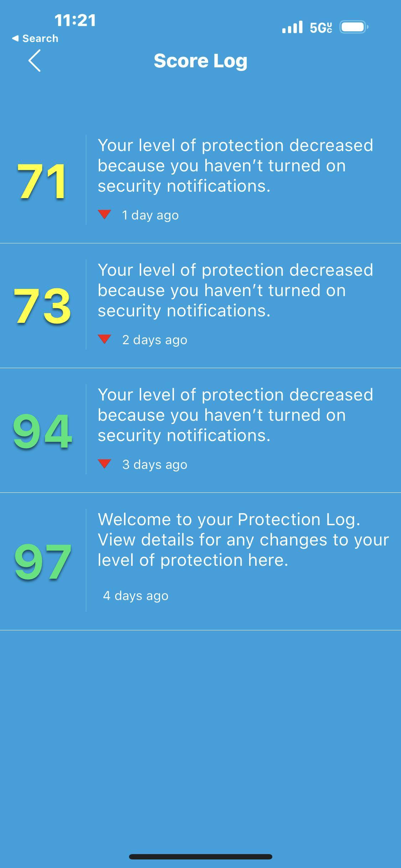Tap red down arrow beside 3 days ago
The height and width of the screenshot is (868, 401).
pyautogui.click(x=104, y=464)
